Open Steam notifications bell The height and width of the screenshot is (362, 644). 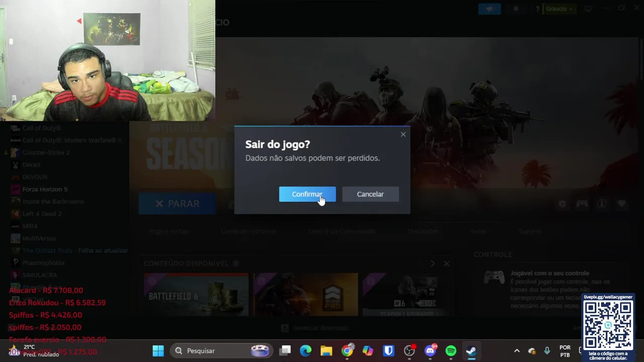[516, 9]
